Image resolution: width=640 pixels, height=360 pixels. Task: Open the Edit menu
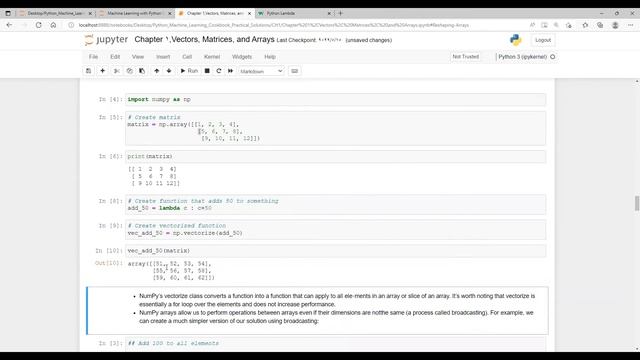[x=115, y=57]
